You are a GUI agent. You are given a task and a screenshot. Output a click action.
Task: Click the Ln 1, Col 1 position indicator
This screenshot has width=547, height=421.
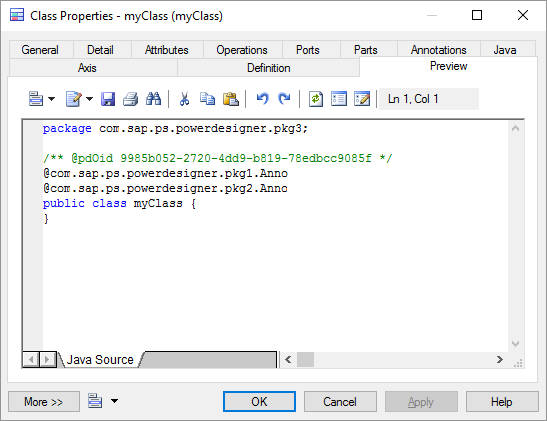(x=429, y=99)
